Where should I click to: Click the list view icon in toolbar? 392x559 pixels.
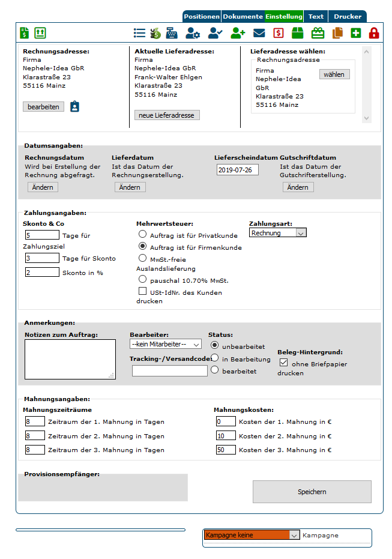139,33
